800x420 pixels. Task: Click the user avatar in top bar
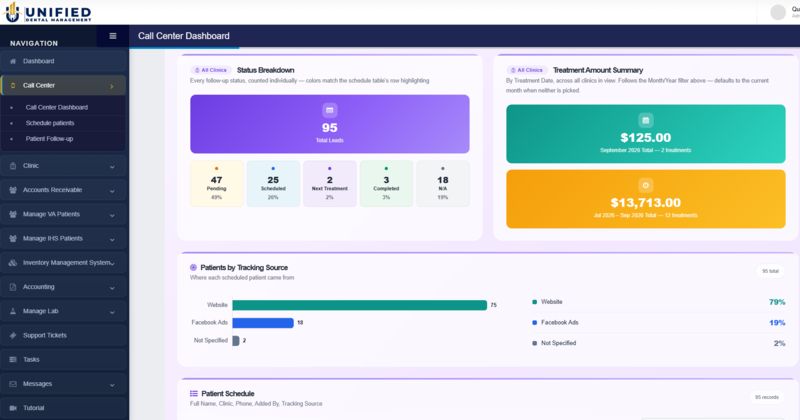[x=778, y=12]
